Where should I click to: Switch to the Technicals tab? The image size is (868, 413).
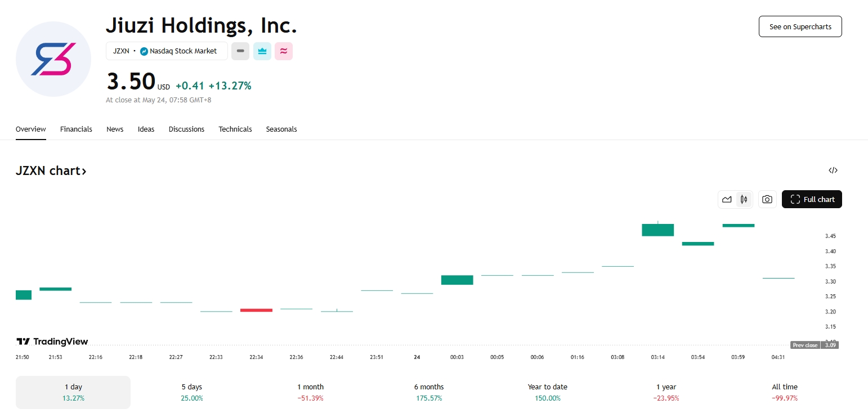point(235,129)
